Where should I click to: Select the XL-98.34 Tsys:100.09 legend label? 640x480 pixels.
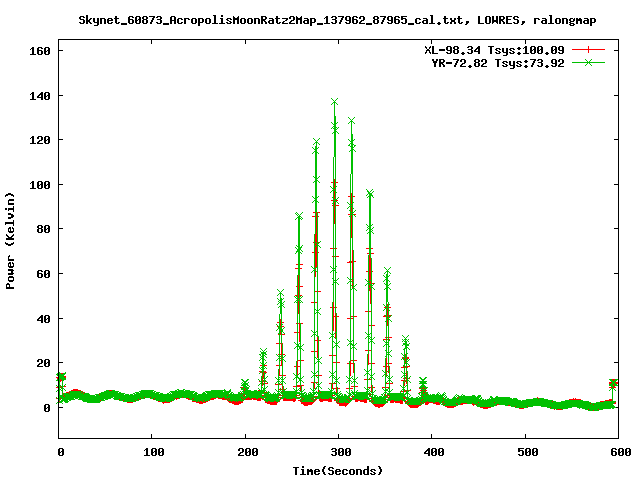[494, 50]
